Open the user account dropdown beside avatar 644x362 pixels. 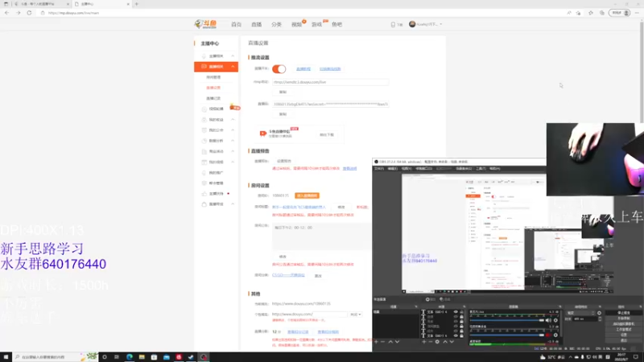[x=440, y=25]
